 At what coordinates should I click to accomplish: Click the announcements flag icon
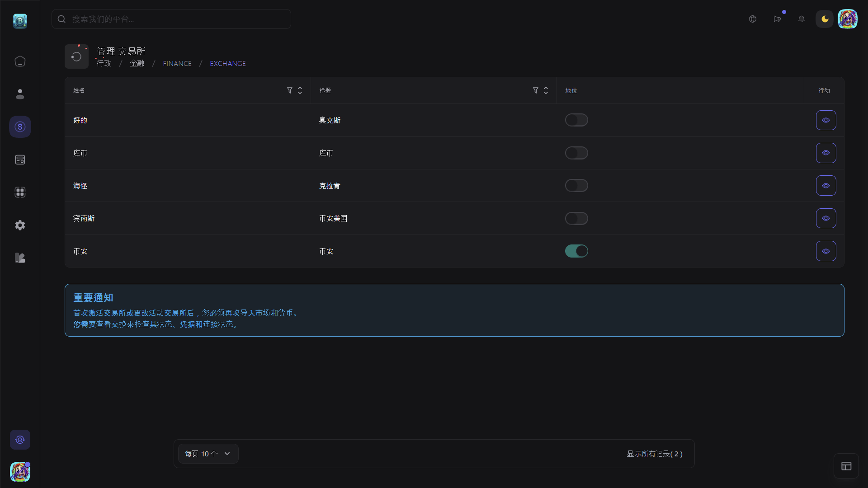[777, 19]
